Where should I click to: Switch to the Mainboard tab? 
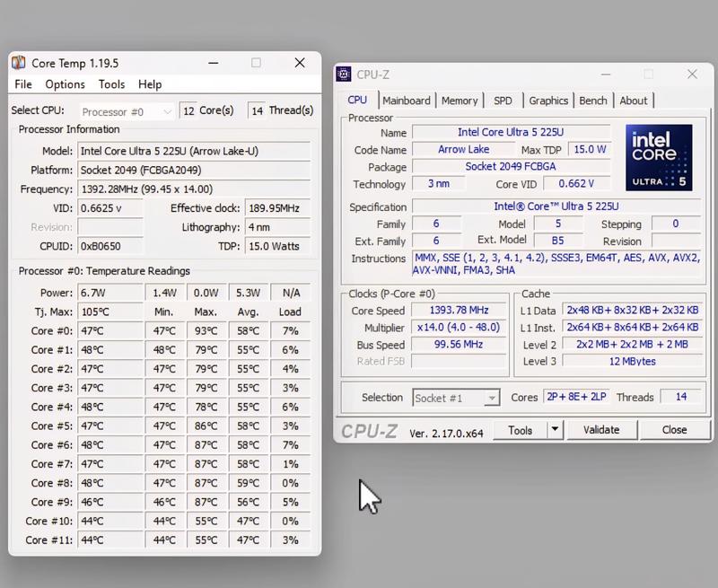(x=407, y=101)
